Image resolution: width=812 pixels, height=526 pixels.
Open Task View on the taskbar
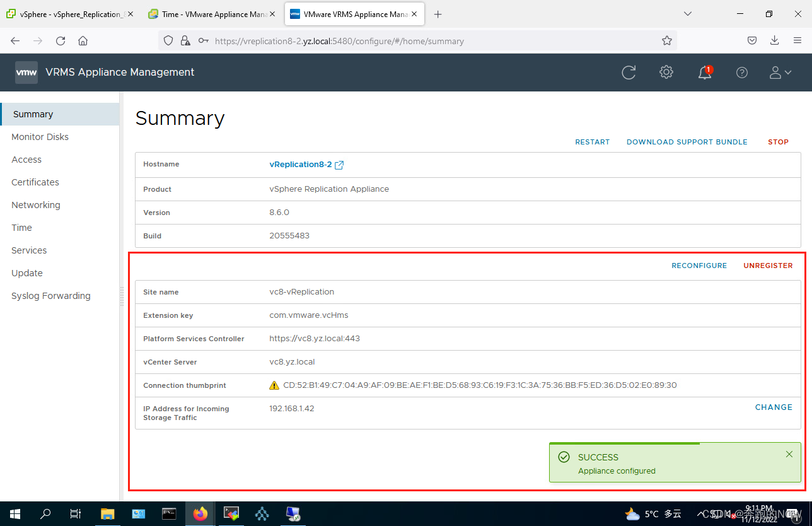(x=76, y=514)
